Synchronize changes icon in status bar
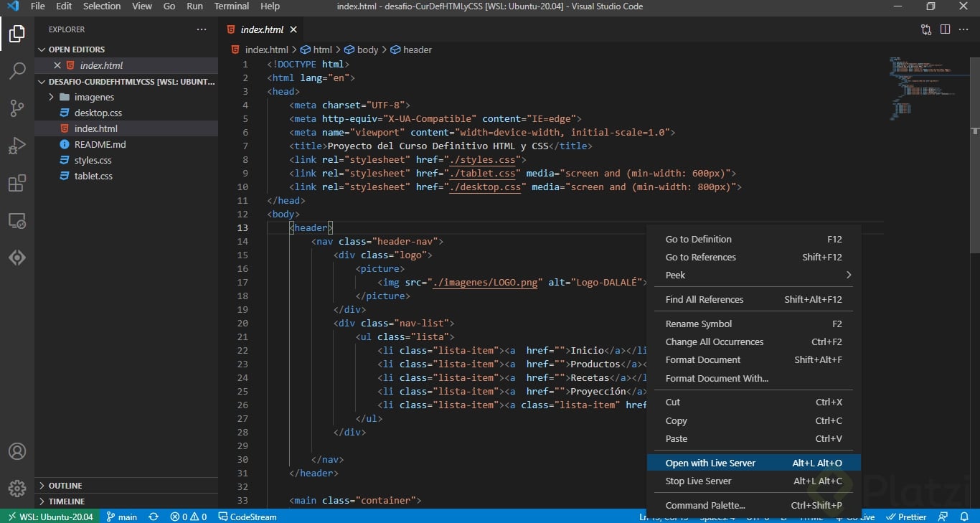Viewport: 980px width, 523px height. coord(154,517)
